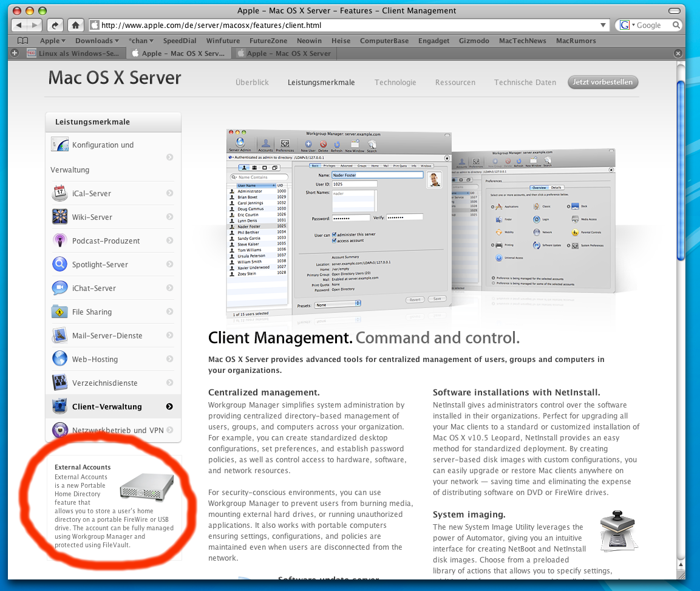700x591 pixels.
Task: Click the scrollbar down arrow
Action: (x=681, y=565)
